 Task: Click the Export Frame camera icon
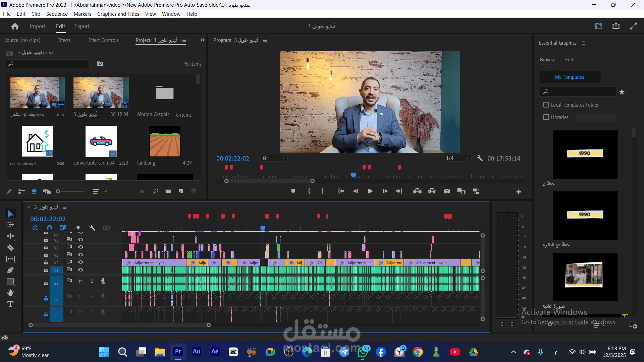pos(447,191)
